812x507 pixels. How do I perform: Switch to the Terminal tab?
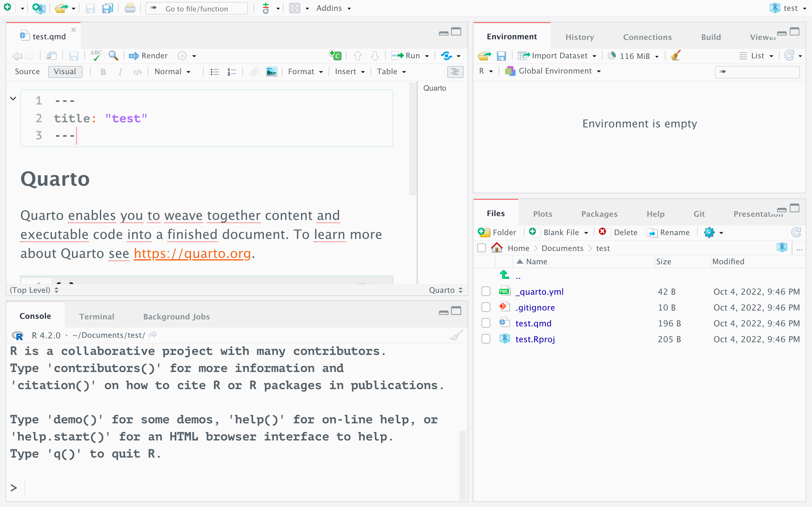[x=97, y=317]
